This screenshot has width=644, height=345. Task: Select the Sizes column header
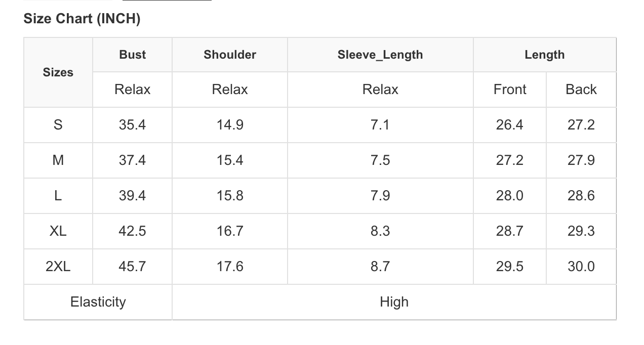58,72
